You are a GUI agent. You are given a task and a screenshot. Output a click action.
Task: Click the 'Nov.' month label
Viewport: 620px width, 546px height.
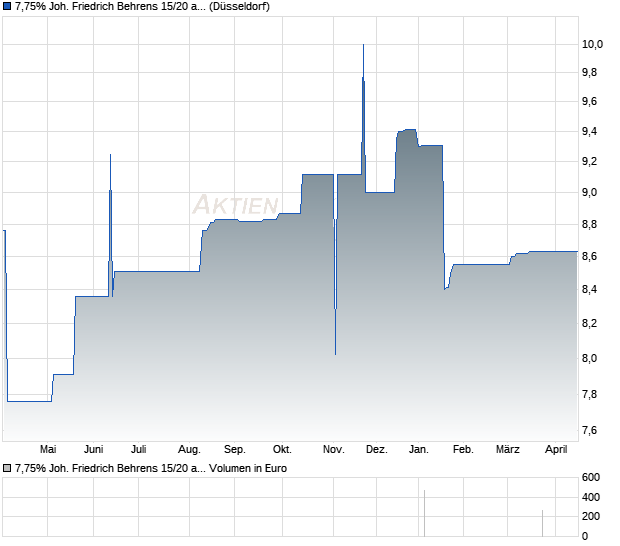click(334, 450)
